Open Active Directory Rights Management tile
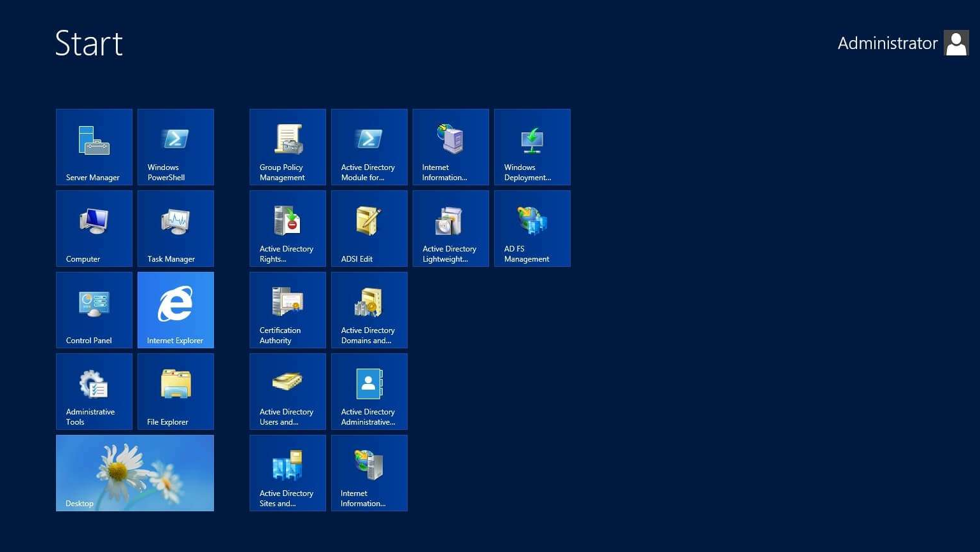Image resolution: width=980 pixels, height=552 pixels. (x=288, y=229)
